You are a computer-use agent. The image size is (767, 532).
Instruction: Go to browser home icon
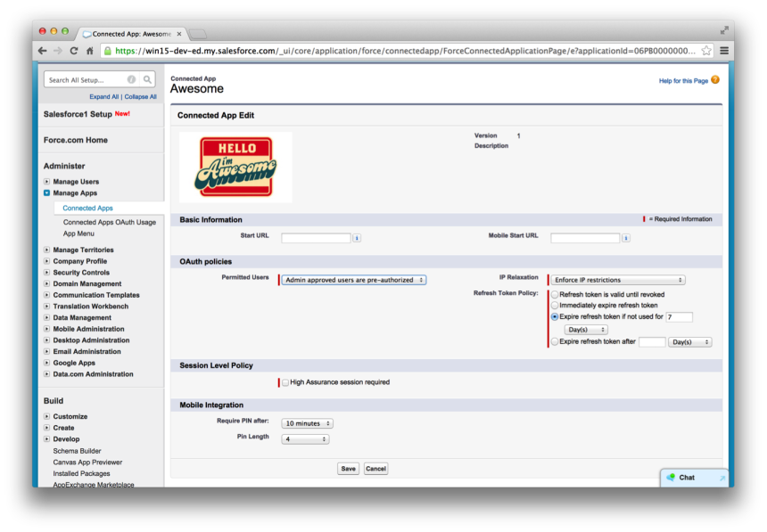pos(90,51)
